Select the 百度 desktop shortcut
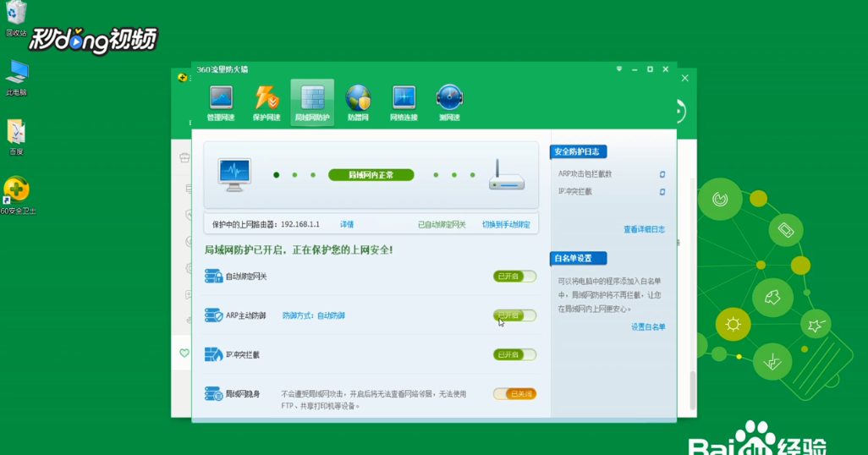This screenshot has width=868, height=455. (17, 137)
